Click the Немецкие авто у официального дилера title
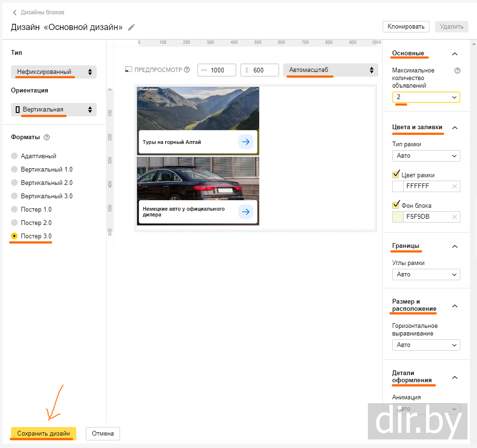Screen dimensions: 477x448 click(x=184, y=212)
